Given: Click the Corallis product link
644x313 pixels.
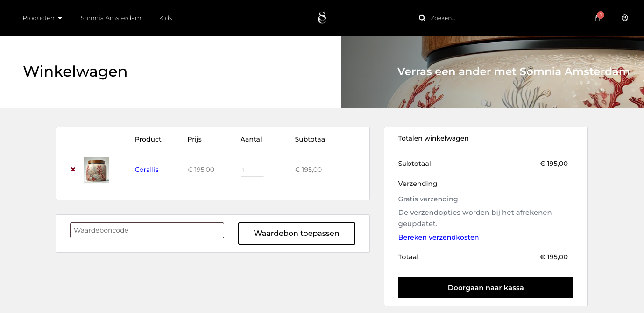Looking at the screenshot, I should pos(147,170).
